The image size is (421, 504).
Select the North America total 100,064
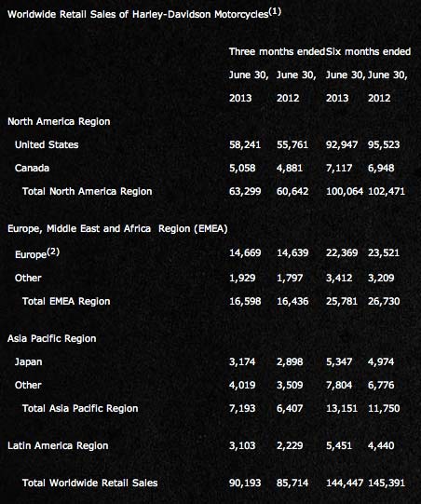click(x=345, y=191)
